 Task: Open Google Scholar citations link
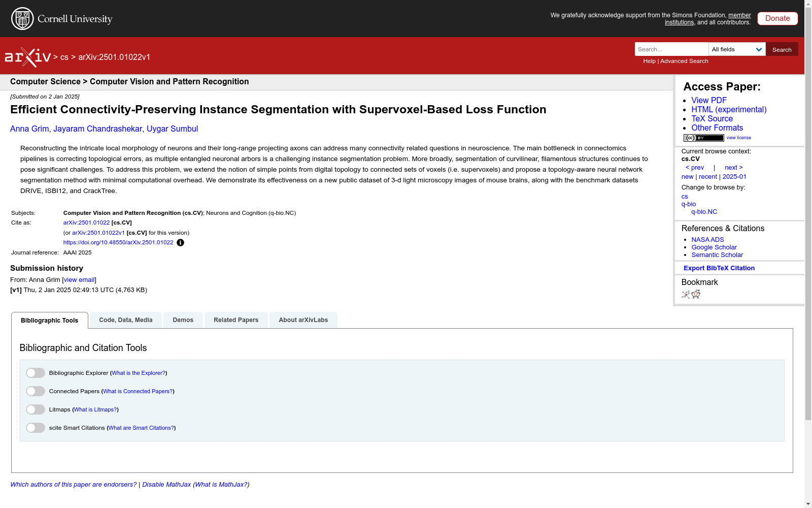[714, 247]
